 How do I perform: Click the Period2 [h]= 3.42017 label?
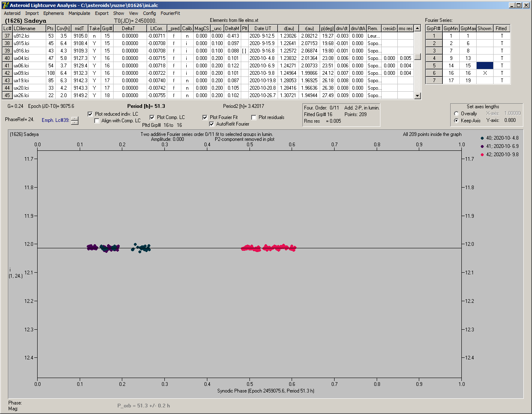(x=244, y=106)
